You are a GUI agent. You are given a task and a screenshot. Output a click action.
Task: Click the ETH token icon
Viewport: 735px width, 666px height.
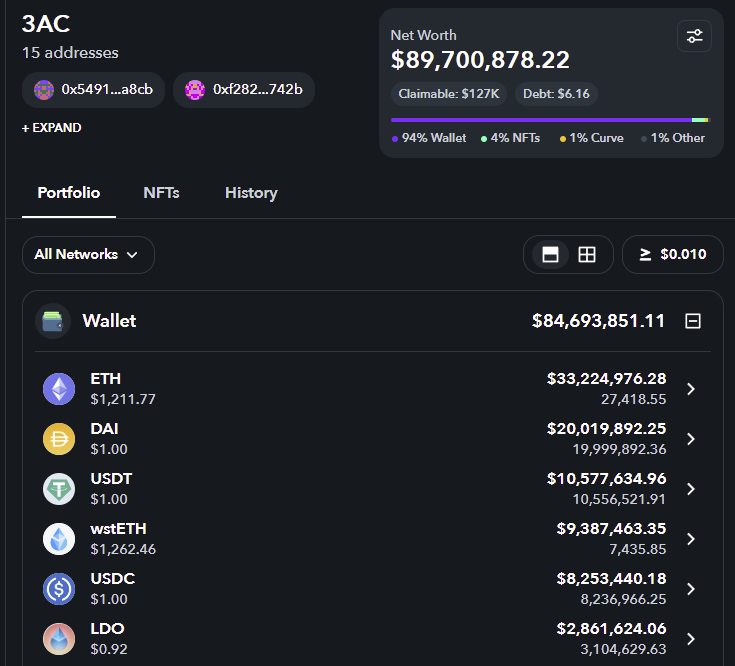tap(59, 389)
